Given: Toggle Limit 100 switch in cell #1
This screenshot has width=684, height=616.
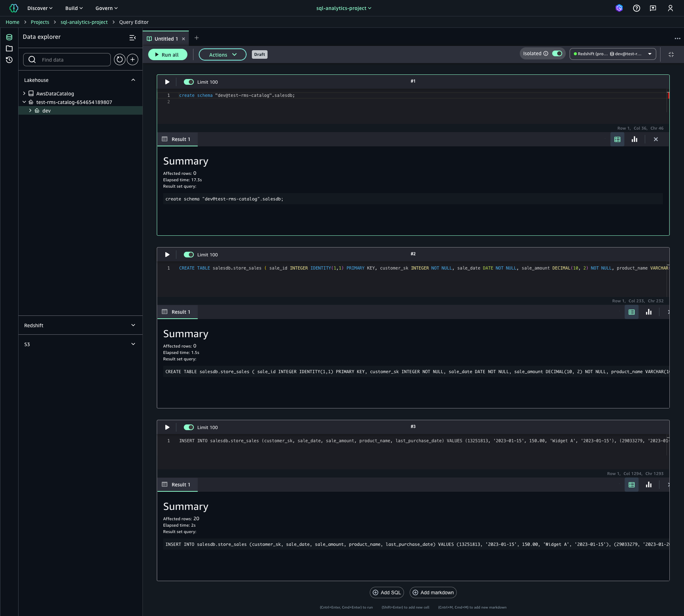Looking at the screenshot, I should (189, 82).
